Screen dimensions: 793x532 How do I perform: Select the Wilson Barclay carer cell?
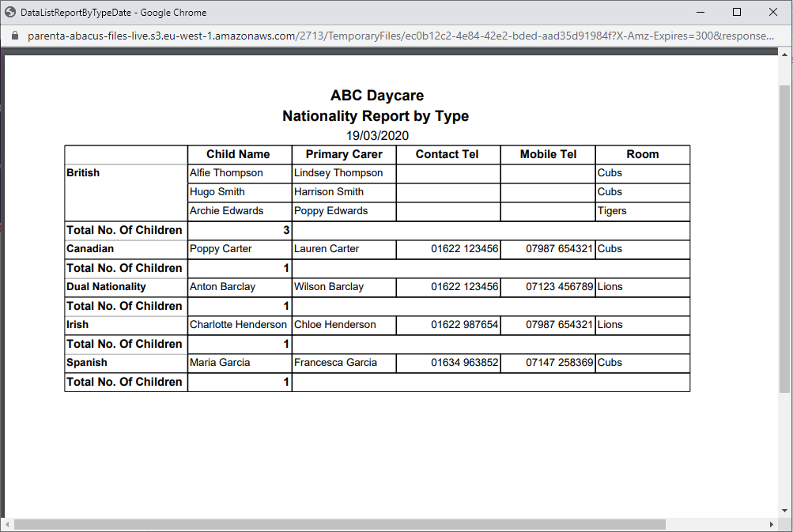pyautogui.click(x=344, y=287)
